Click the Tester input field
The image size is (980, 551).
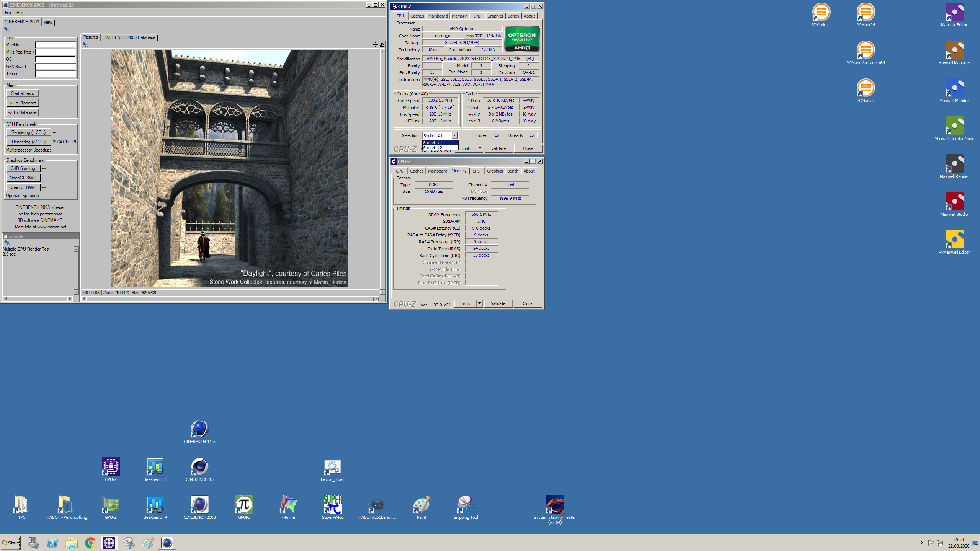coord(56,74)
